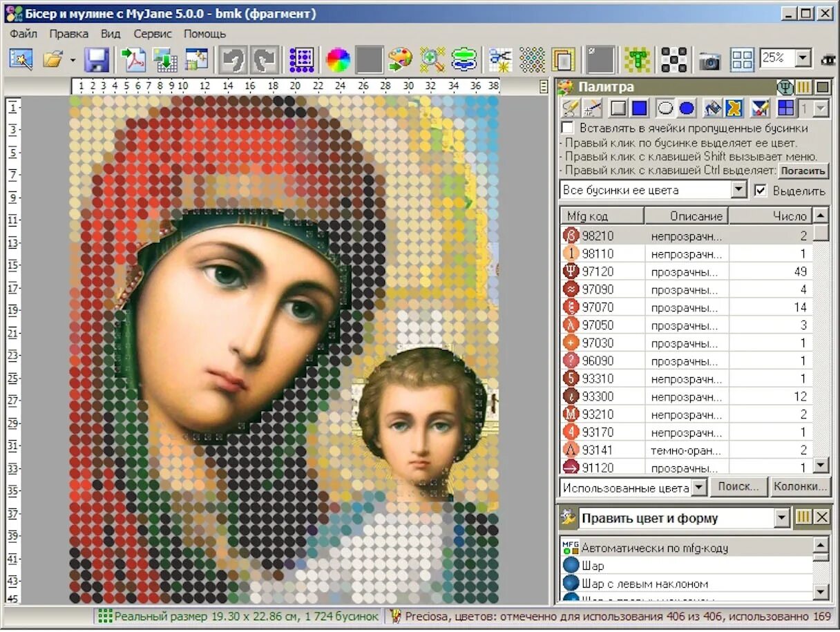Select the paint bucket fill tool

coord(712,108)
